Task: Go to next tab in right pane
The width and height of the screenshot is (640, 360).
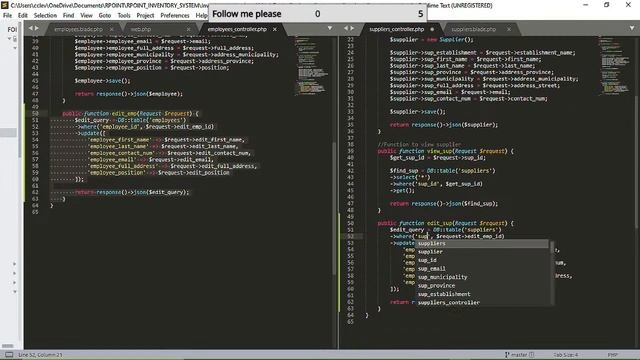Action: click(352, 28)
